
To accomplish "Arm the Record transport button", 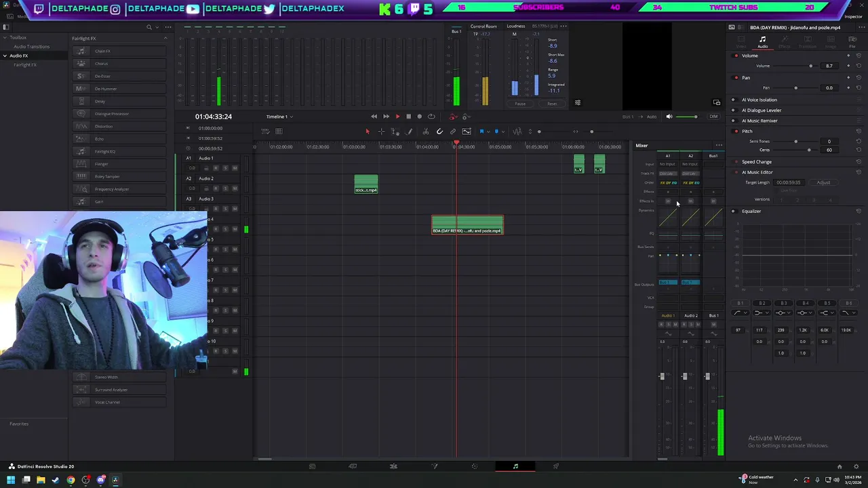I will [419, 117].
